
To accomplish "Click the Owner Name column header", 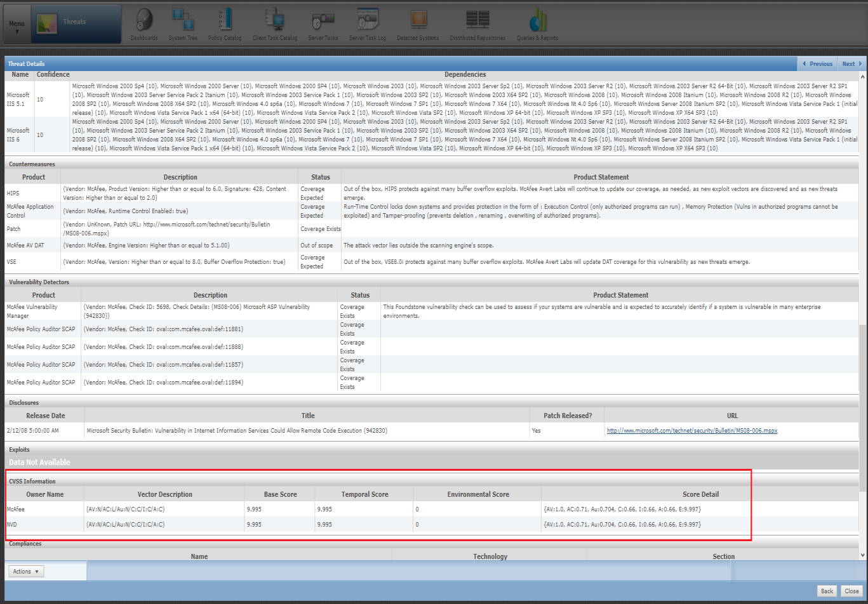I will coord(44,494).
